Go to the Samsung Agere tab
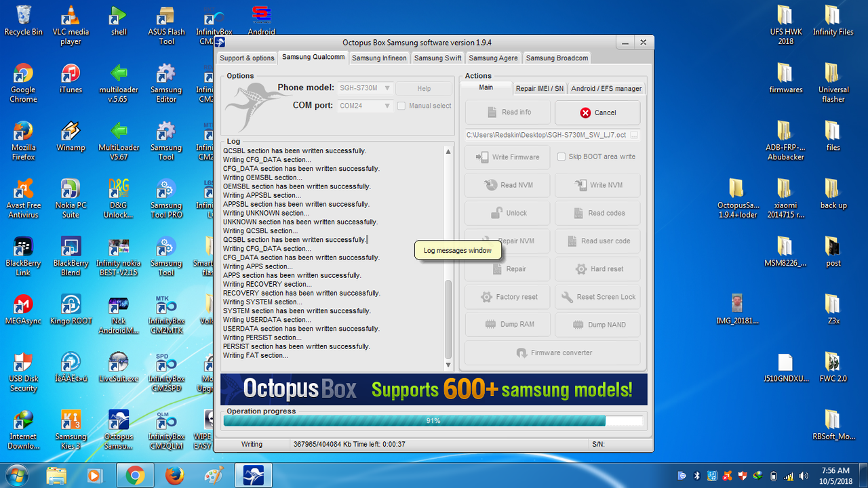Screen dimensions: 868x488 (493, 58)
